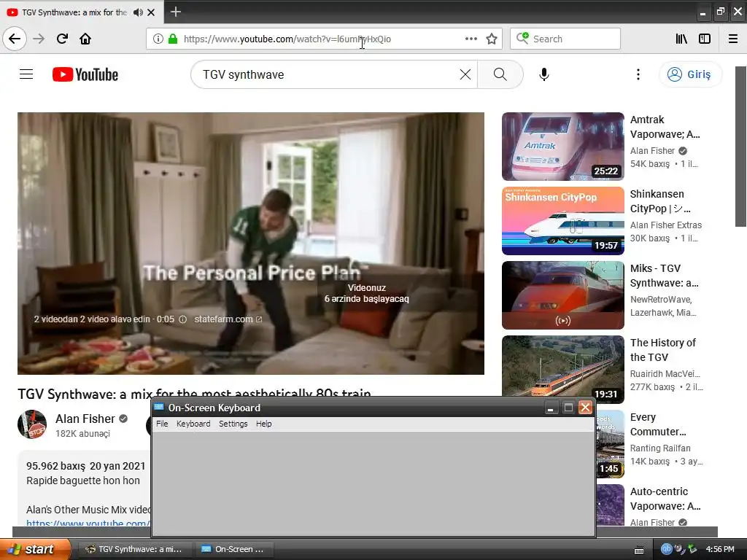Open YouTube guide hamburger menu
This screenshot has height=560, width=747.
click(26, 74)
